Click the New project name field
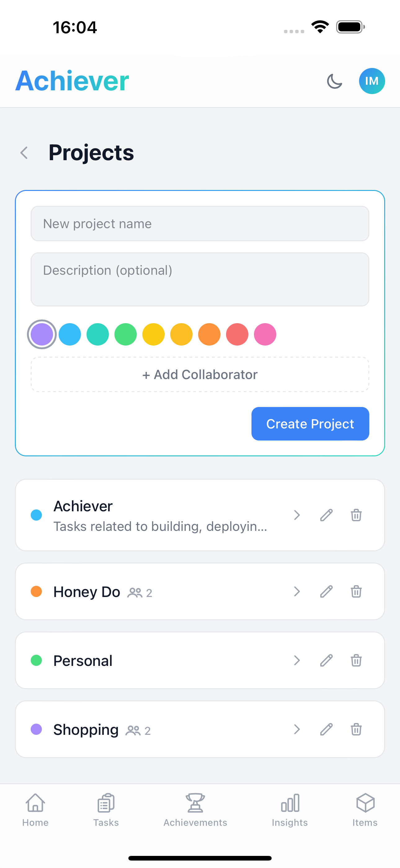400x868 pixels. (x=200, y=224)
